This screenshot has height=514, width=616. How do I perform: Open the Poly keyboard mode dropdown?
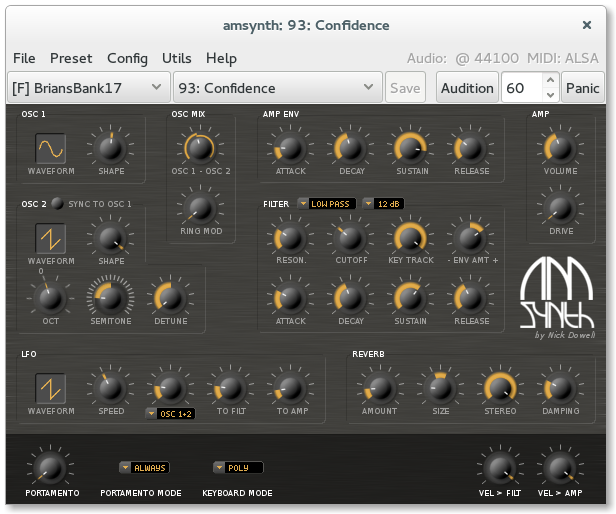[238, 468]
